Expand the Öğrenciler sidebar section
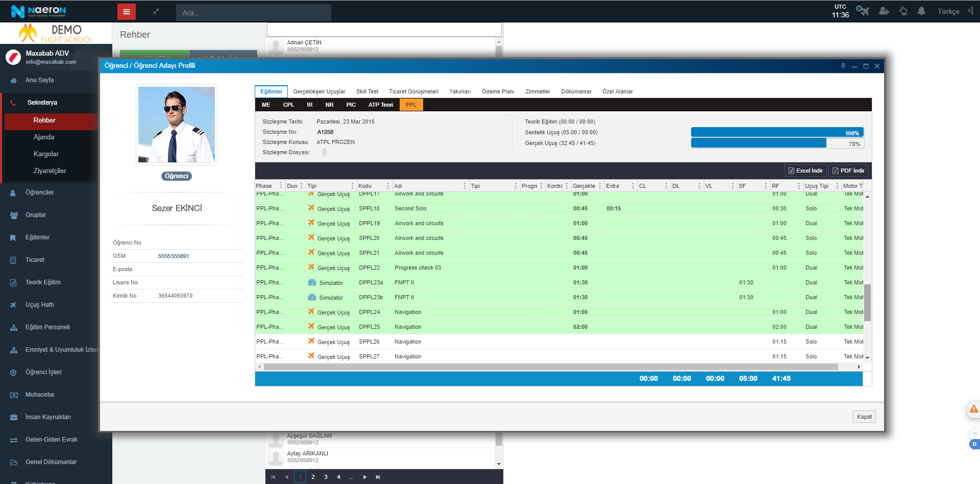980x484 pixels. coord(40,192)
